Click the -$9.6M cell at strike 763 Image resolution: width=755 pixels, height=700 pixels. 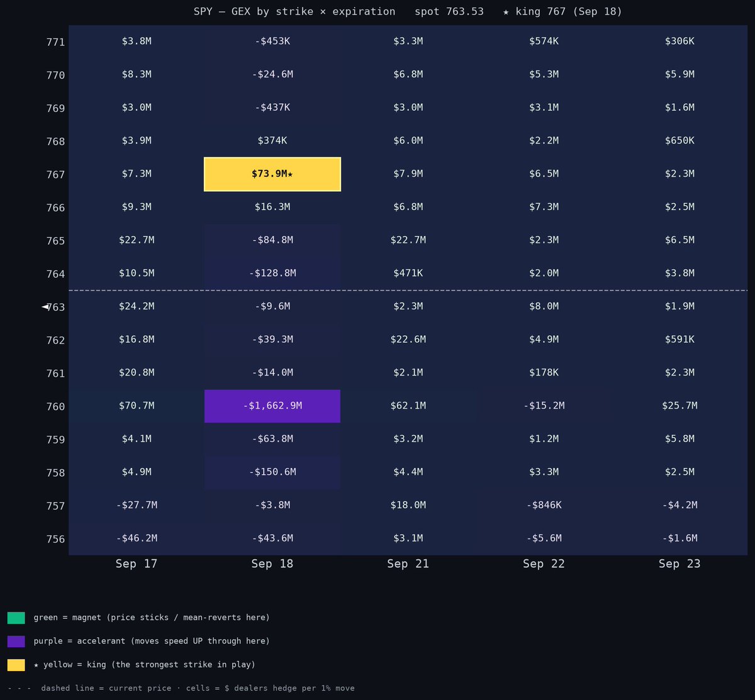tap(272, 307)
